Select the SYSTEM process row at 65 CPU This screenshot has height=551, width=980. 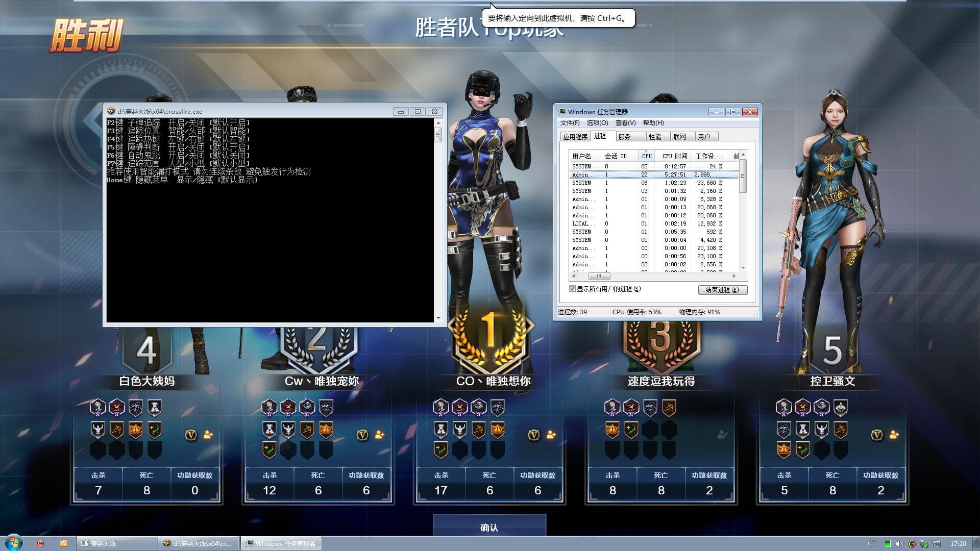(x=654, y=166)
